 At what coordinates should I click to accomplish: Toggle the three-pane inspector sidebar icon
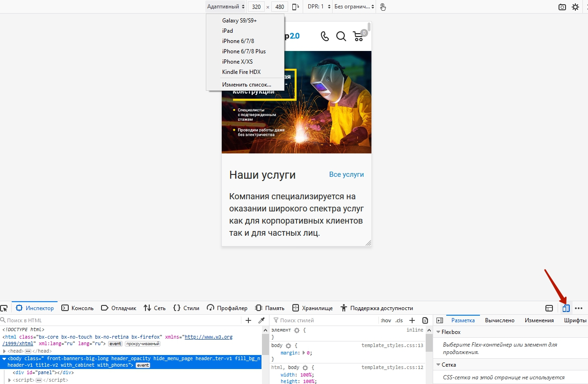pyautogui.click(x=439, y=320)
